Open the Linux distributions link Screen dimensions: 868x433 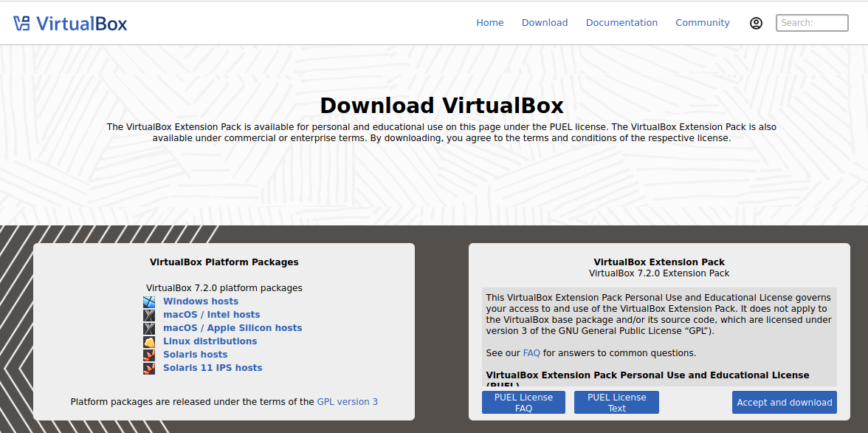[210, 341]
